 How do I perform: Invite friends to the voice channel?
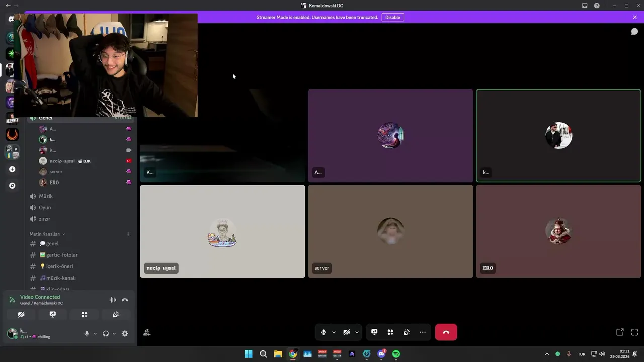[147, 332]
